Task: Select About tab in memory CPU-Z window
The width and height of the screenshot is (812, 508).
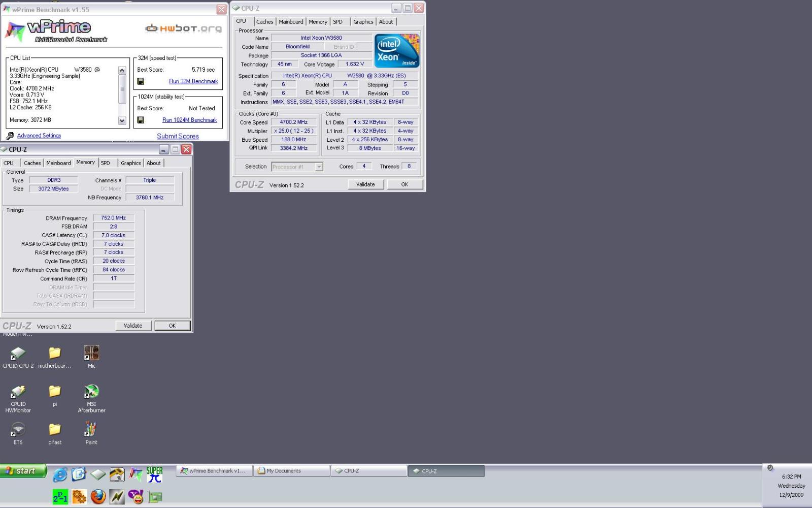Action: coord(153,163)
